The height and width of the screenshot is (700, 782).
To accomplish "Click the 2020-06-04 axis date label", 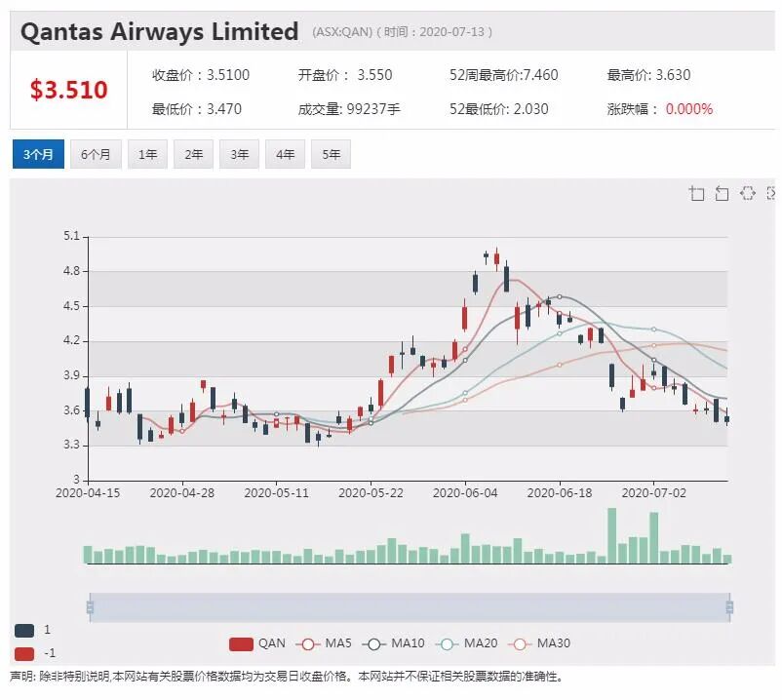I will [465, 493].
